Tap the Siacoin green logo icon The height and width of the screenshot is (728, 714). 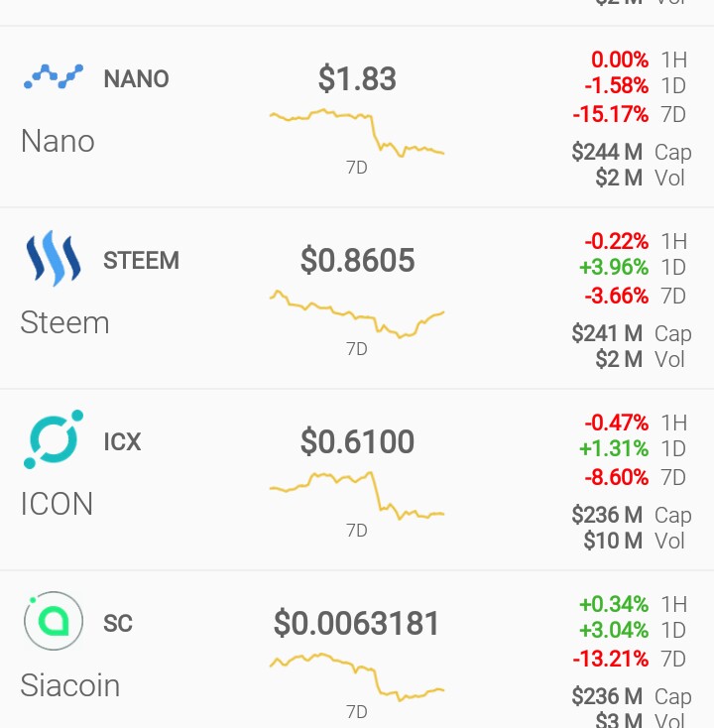(54, 621)
